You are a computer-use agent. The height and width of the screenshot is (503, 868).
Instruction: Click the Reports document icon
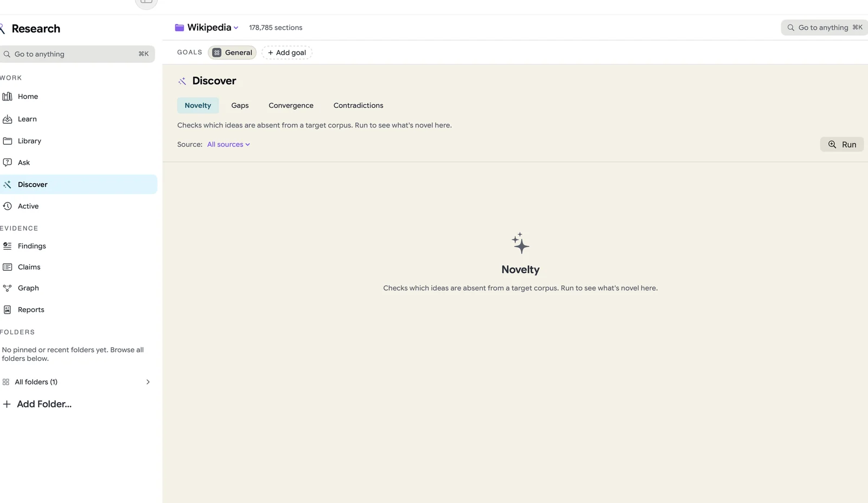point(7,310)
